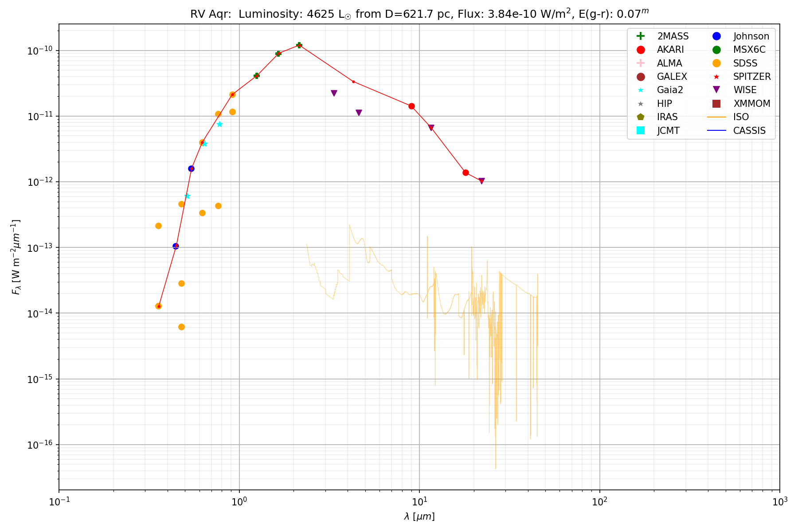Viewport: 798px width, 532px height.
Task: Click the 2MASS green plus legend marker
Action: [x=640, y=36]
